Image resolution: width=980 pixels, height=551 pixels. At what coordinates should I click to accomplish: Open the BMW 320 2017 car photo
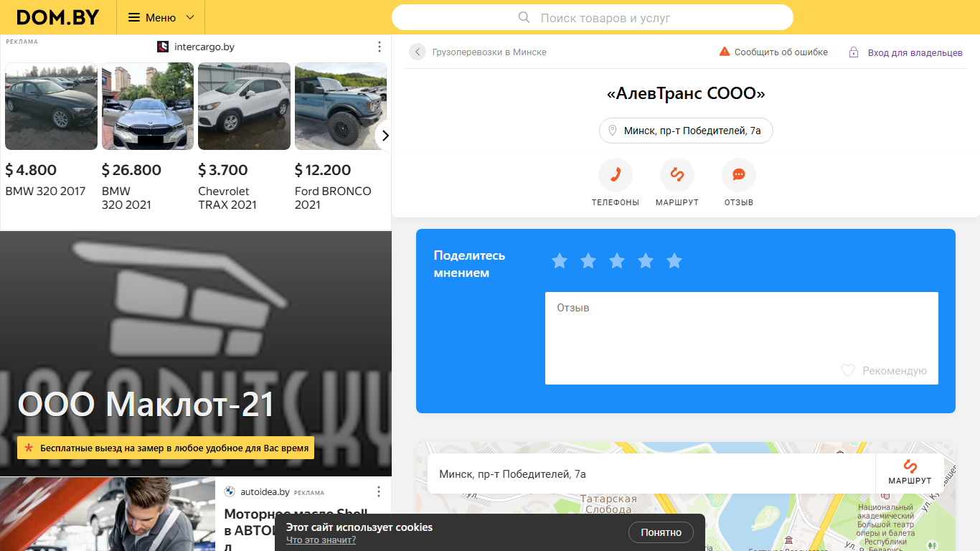[x=51, y=106]
